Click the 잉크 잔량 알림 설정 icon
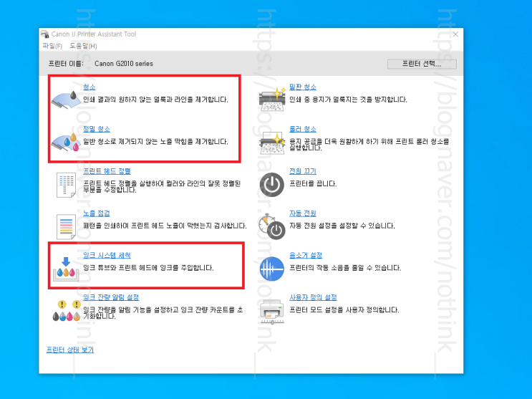The image size is (532, 399). click(x=67, y=310)
